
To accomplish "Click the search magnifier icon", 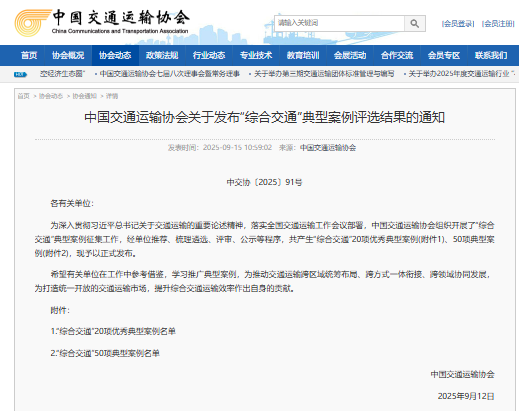I will pyautogui.click(x=415, y=24).
